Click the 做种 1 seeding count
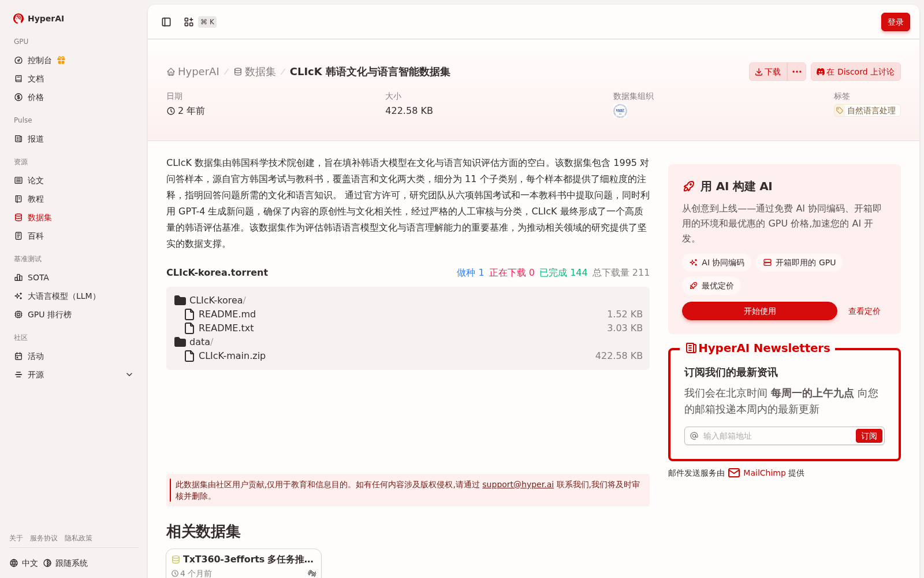Viewport: 924px width, 578px height. pos(470,272)
